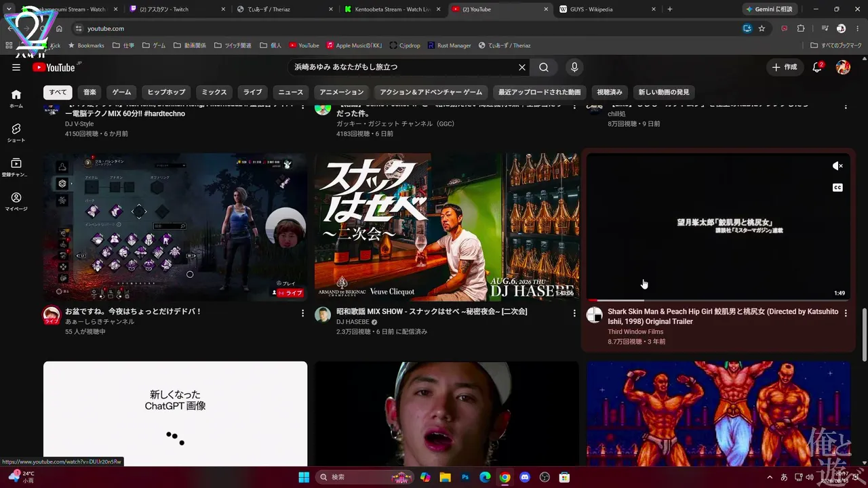This screenshot has height=488, width=868.
Task: Seek on the preview video progress bar
Action: (x=718, y=300)
